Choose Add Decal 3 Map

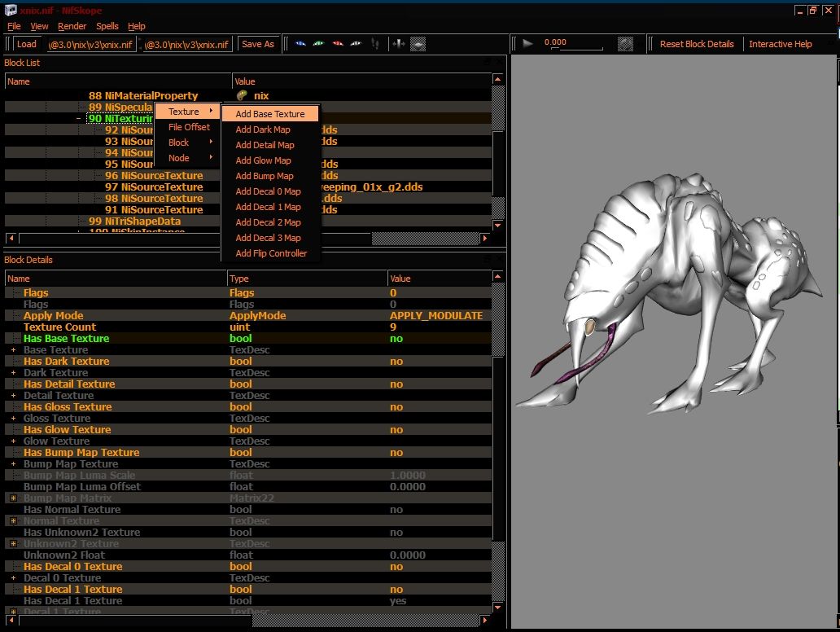(x=268, y=238)
